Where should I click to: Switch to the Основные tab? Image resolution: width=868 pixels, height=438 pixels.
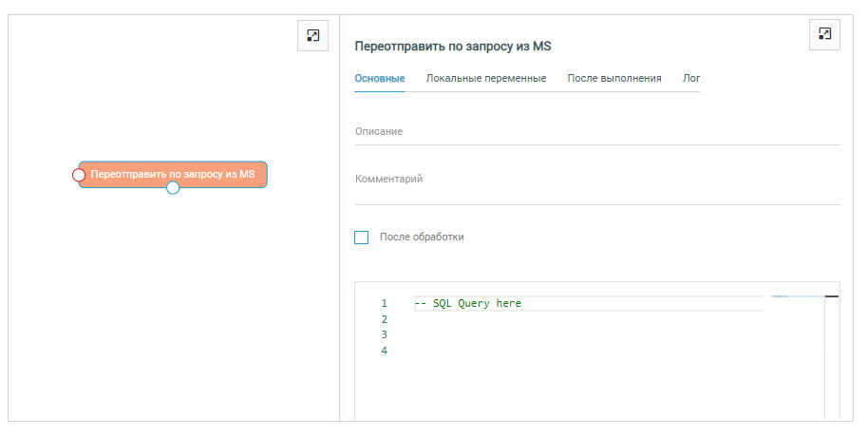[x=380, y=78]
